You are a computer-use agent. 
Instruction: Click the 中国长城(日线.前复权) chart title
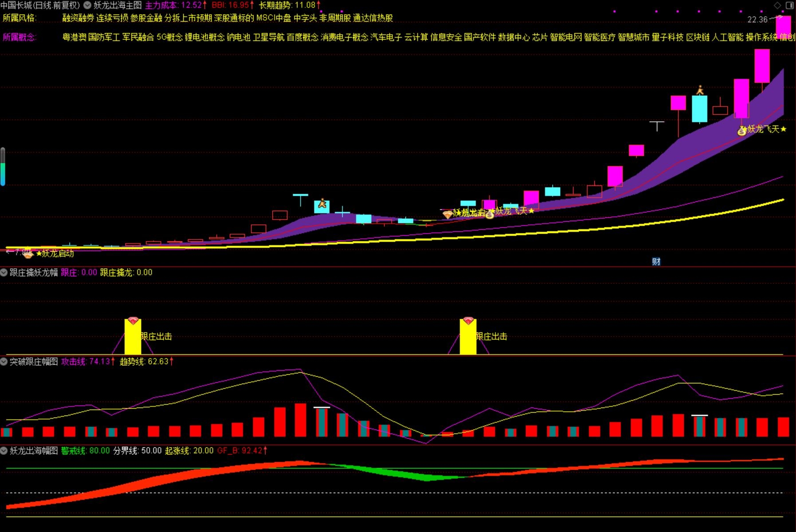click(40, 5)
